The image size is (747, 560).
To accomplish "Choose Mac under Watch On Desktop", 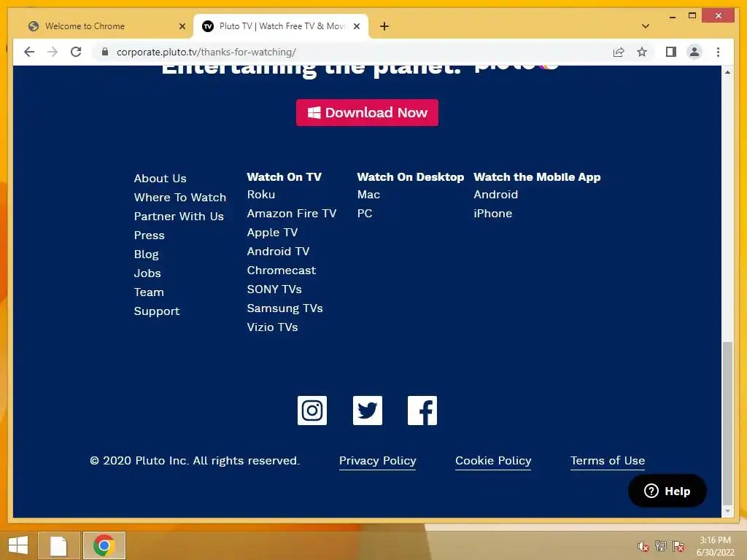I will (368, 194).
